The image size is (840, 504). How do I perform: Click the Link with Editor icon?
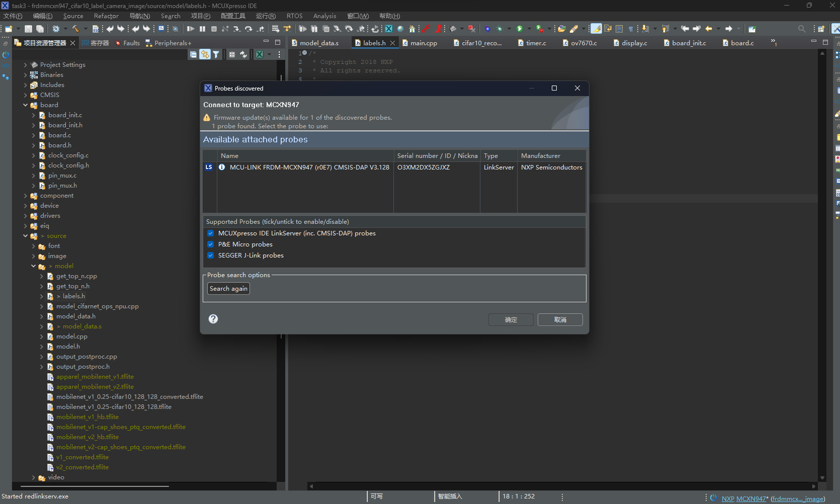click(205, 54)
